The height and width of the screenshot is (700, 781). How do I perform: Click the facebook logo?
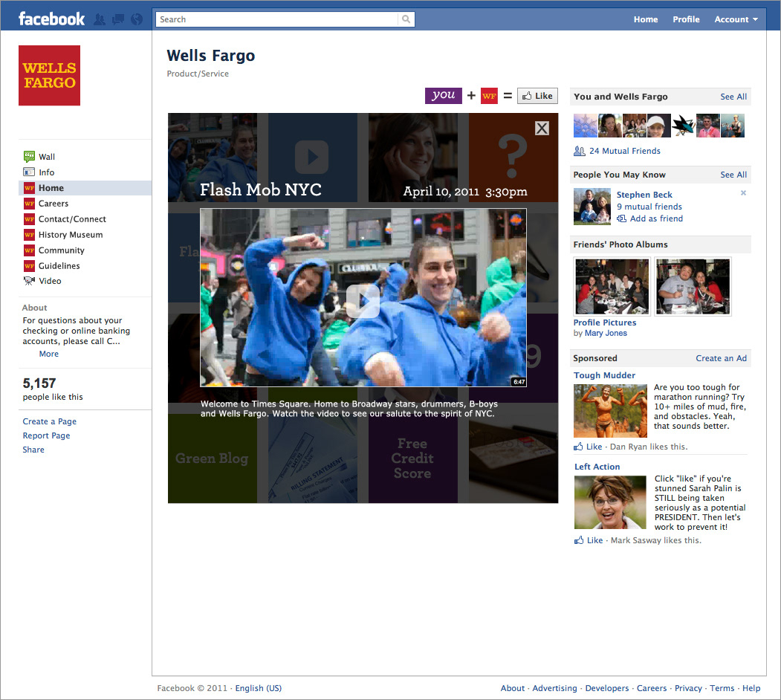pos(52,19)
